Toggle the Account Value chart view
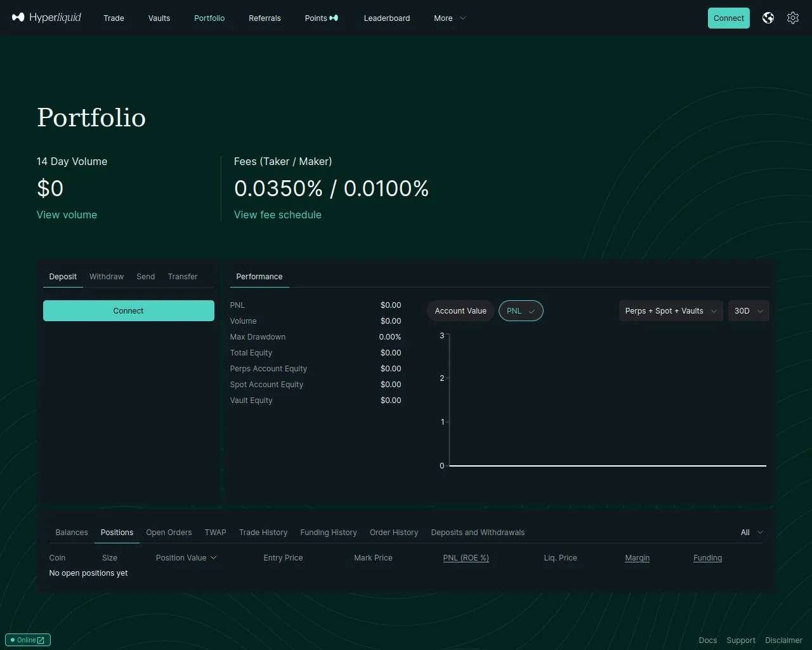 461,311
